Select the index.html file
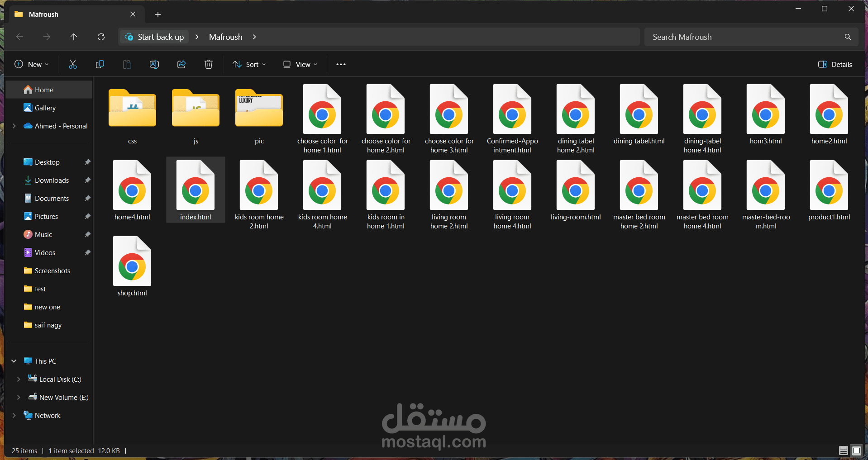Viewport: 868px width, 460px height. point(196,190)
